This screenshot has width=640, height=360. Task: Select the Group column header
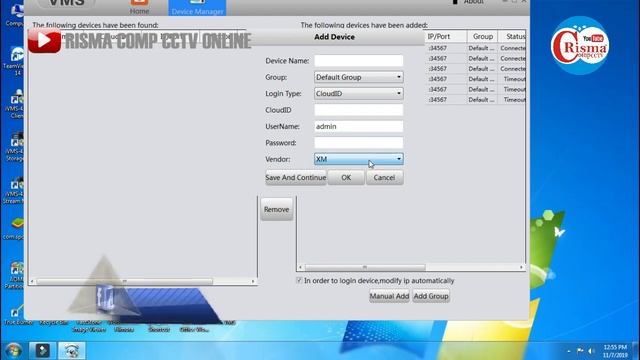[x=482, y=36]
